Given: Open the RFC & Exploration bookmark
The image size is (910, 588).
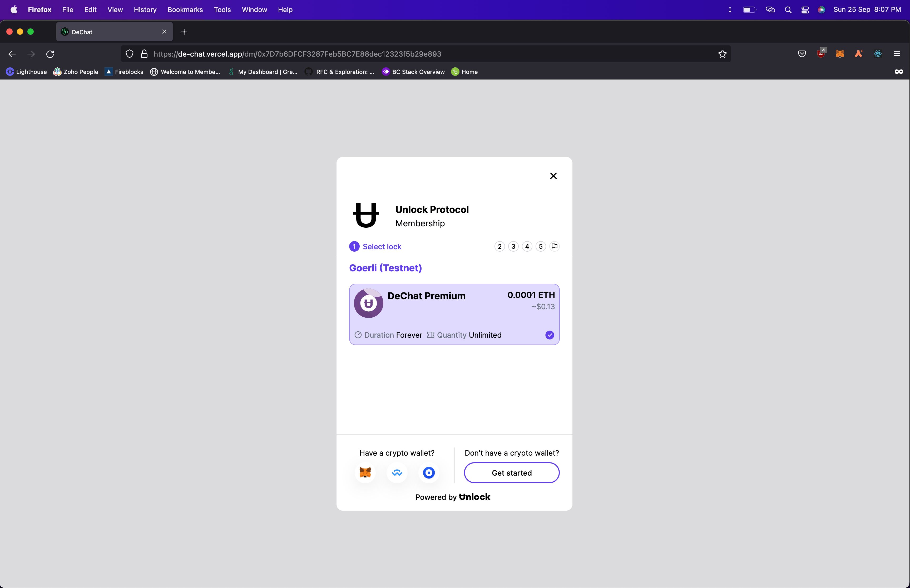Looking at the screenshot, I should pos(339,72).
